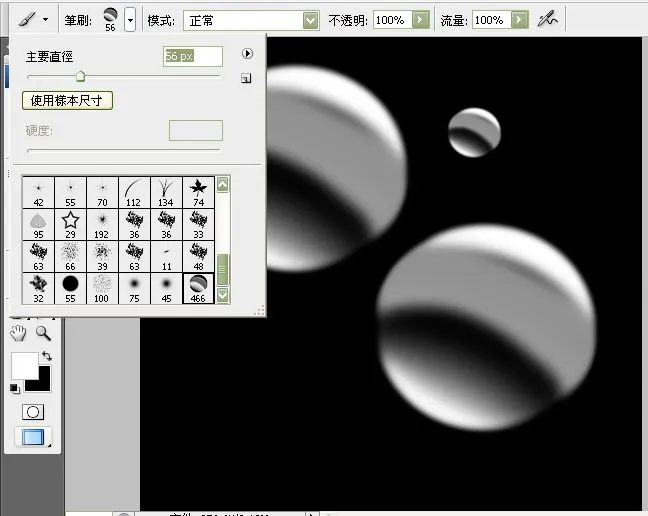Select the leaf brush sized 95
This screenshot has height=516, width=648.
coord(38,224)
